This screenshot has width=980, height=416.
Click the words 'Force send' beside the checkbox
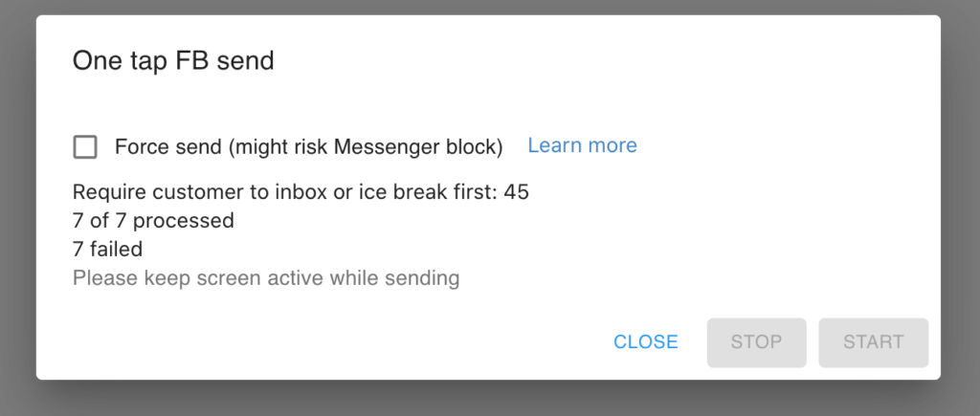pyautogui.click(x=155, y=147)
